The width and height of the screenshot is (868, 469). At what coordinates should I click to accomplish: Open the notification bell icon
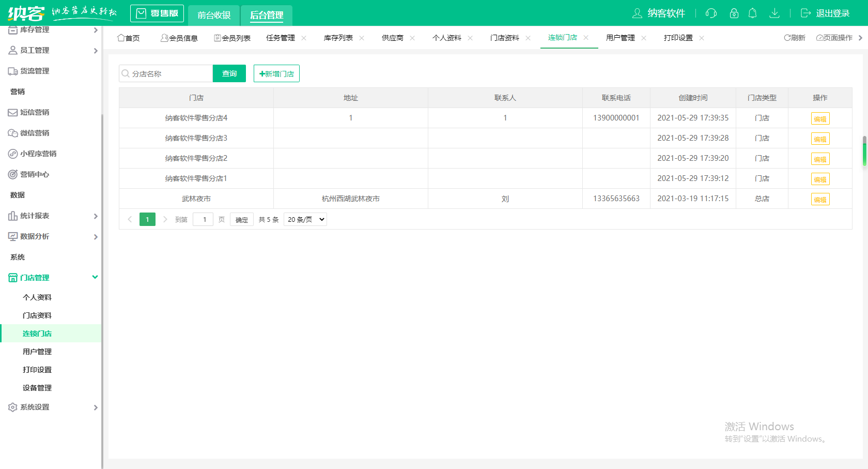click(x=752, y=13)
